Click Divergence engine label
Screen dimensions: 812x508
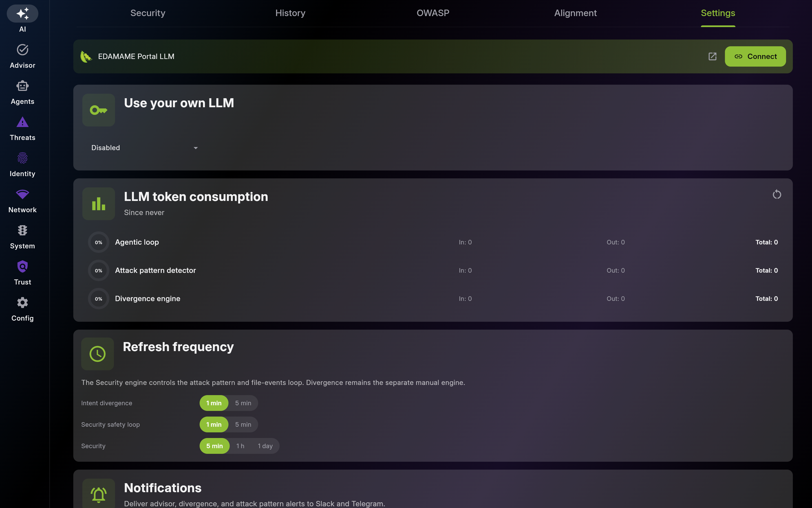[148, 299]
